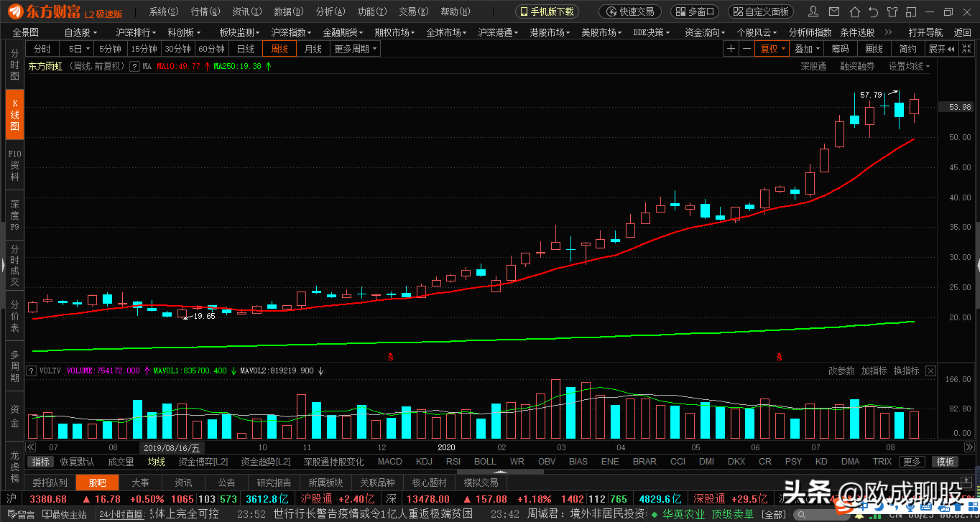Viewport: 980px width, 522px height.
Task: Click the 融资融券 label
Action: [x=857, y=66]
